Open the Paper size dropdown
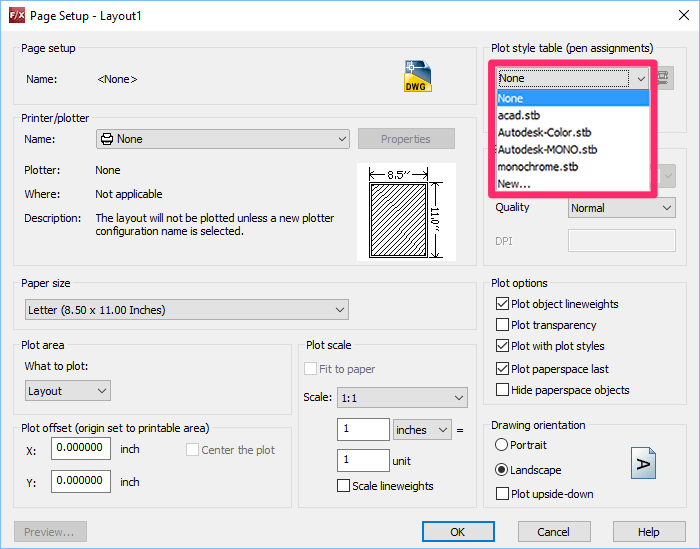This screenshot has height=549, width=700. pyautogui.click(x=187, y=310)
